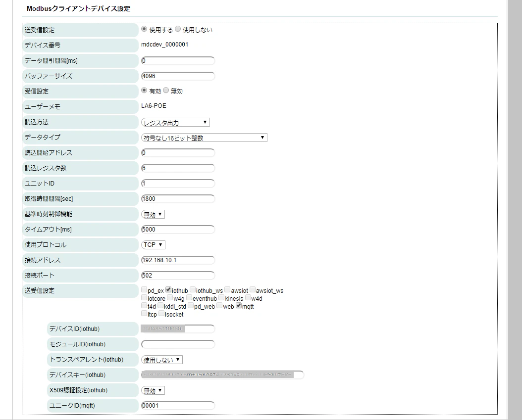Enable the kddi_std checkbox
522x420 pixels.
tap(160, 306)
